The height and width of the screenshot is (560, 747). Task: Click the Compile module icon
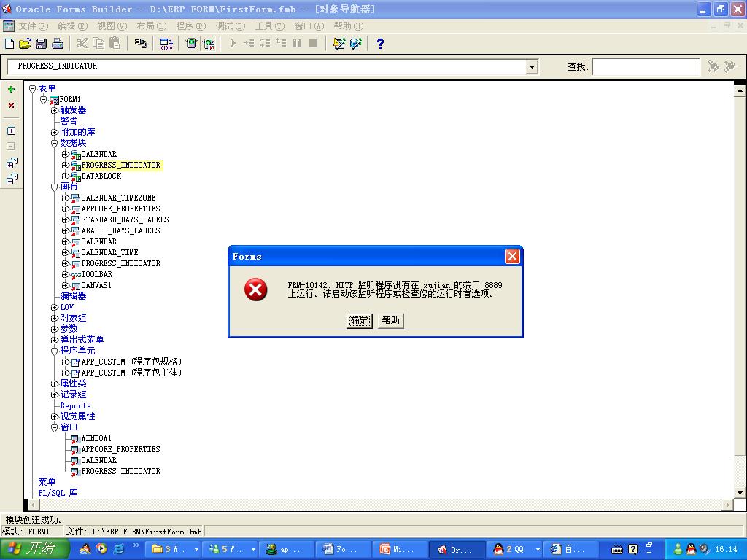(x=166, y=44)
